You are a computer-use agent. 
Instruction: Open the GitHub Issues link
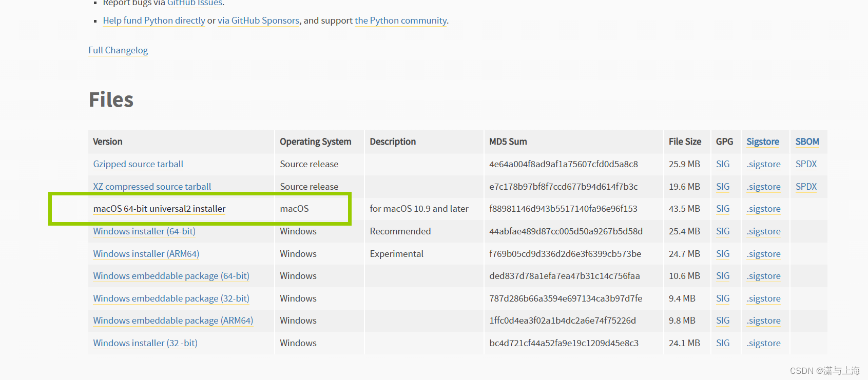(x=195, y=3)
